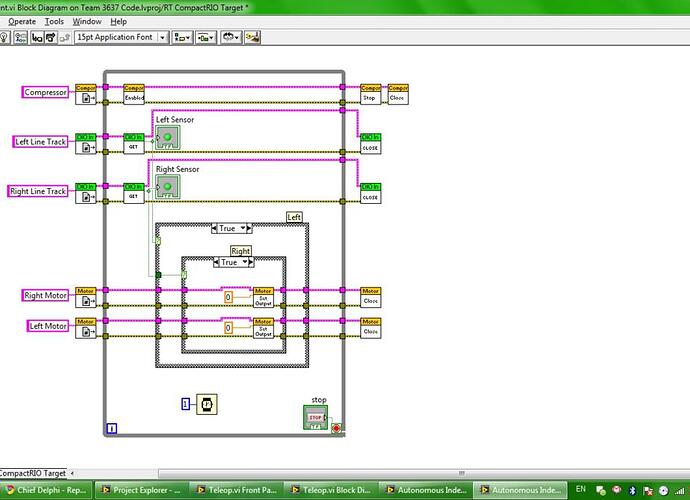Viewport: 690px width, 500px height.
Task: Click Left Motor Set Output node
Action: pyautogui.click(x=263, y=328)
